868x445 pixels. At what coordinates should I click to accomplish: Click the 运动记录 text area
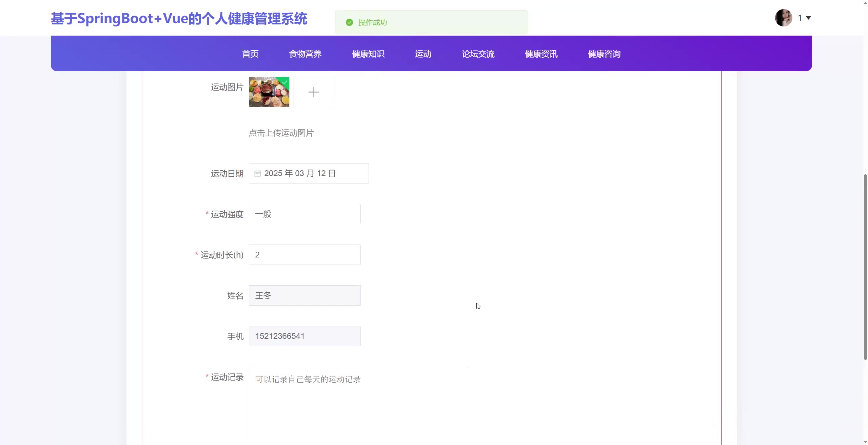point(358,405)
